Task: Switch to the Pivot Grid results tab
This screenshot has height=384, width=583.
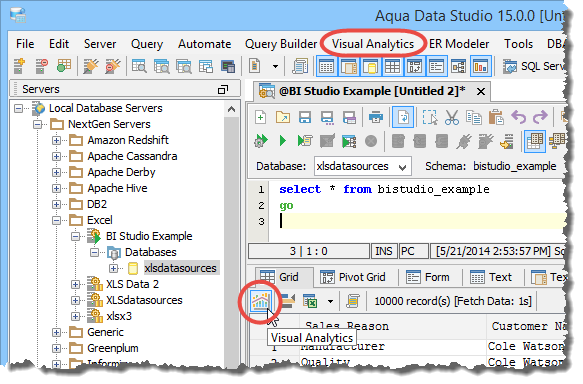Action: (x=353, y=277)
